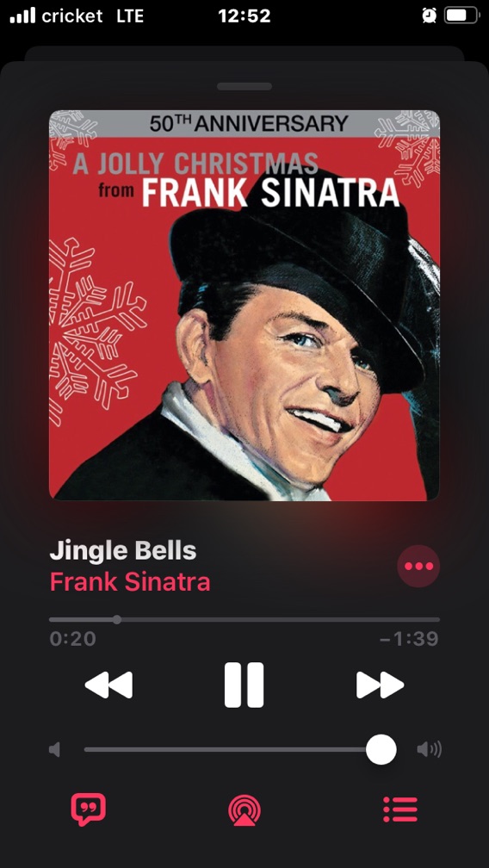Click the volume slider knob
This screenshot has height=868, width=489.
[381, 749]
